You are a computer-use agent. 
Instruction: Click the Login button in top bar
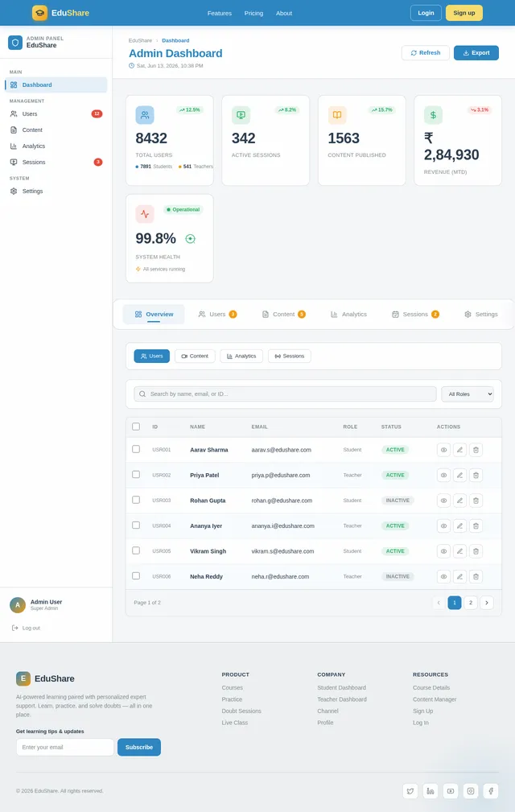(x=426, y=13)
